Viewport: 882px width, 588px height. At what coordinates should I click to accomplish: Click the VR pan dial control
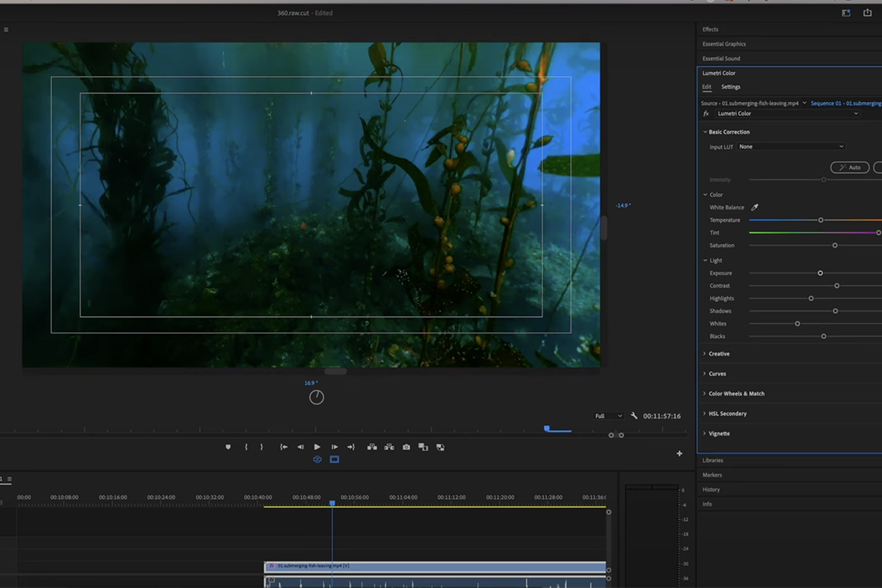[x=317, y=397]
